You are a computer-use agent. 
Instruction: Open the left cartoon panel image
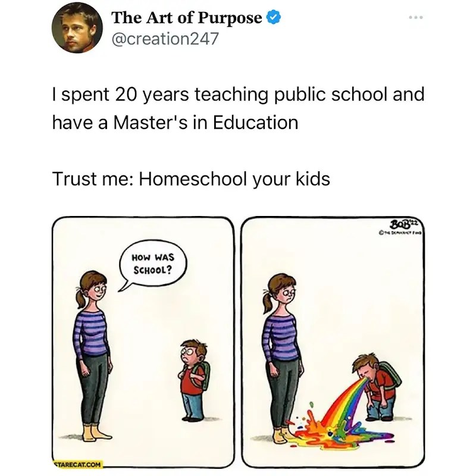click(143, 343)
